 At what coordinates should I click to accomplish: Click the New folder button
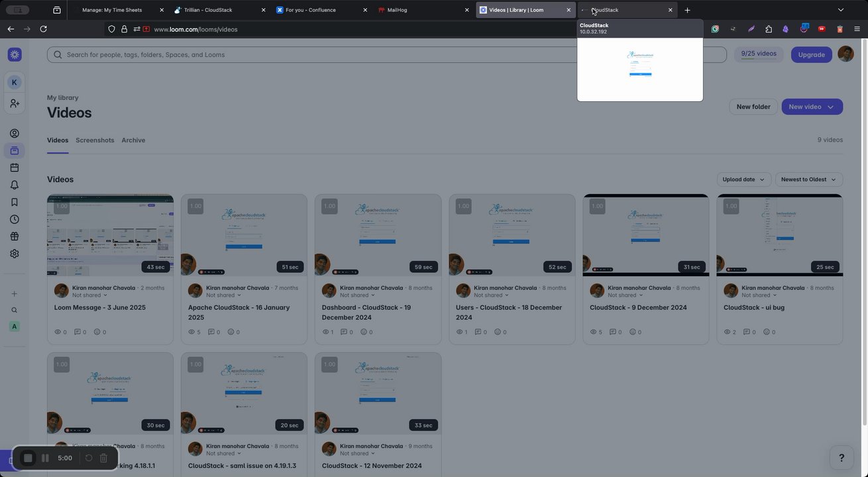(753, 107)
